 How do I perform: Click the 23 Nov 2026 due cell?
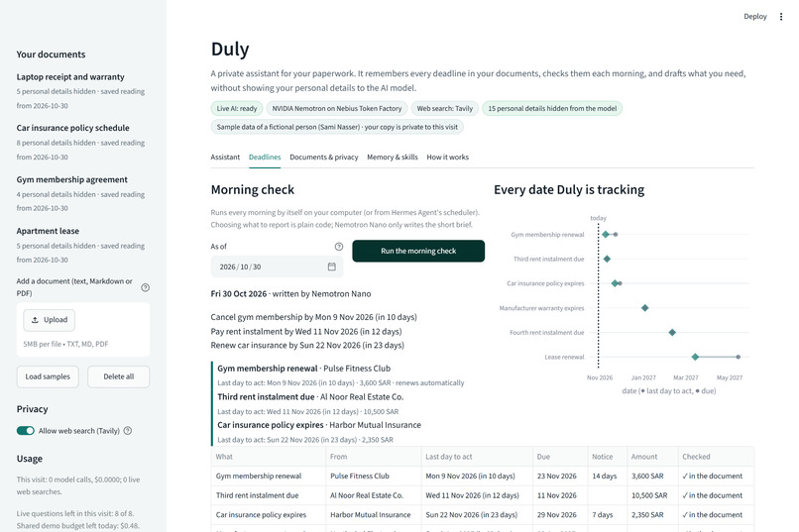tap(560, 476)
